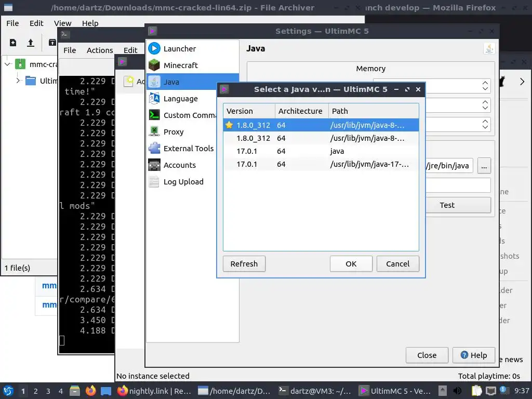Select Java 17.0.1 row with path java
The image size is (532, 399).
click(321, 151)
